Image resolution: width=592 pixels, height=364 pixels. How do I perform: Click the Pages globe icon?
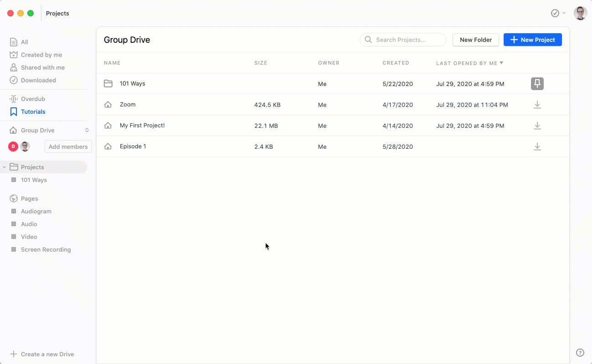pyautogui.click(x=14, y=198)
